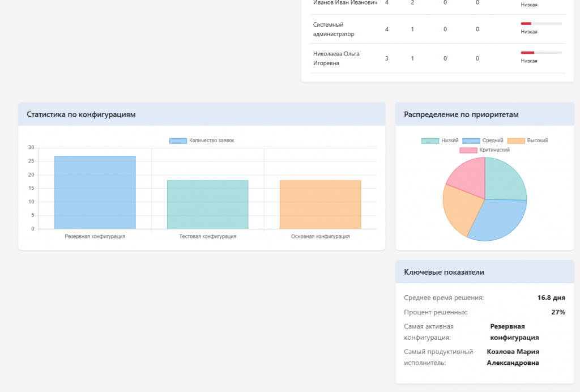Image resolution: width=580 pixels, height=392 pixels.
Task: Hide the Средний priority legend entry
Action: pos(483,140)
